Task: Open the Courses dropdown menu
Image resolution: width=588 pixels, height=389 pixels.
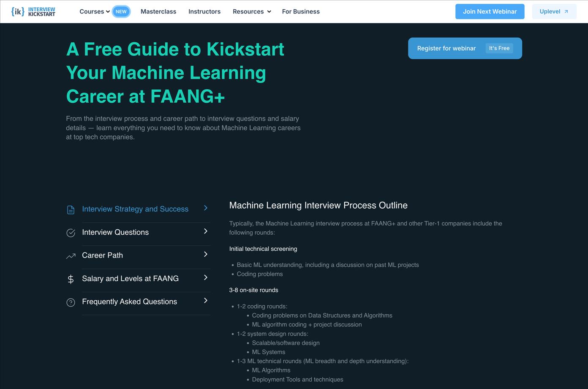Action: [94, 11]
